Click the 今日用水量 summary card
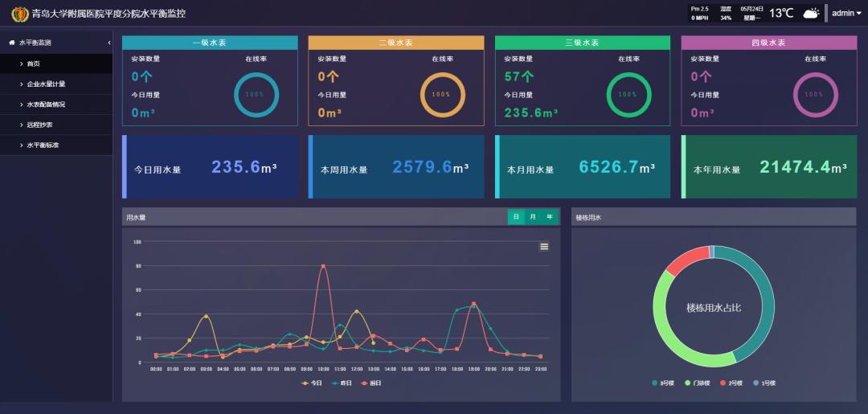 211,167
